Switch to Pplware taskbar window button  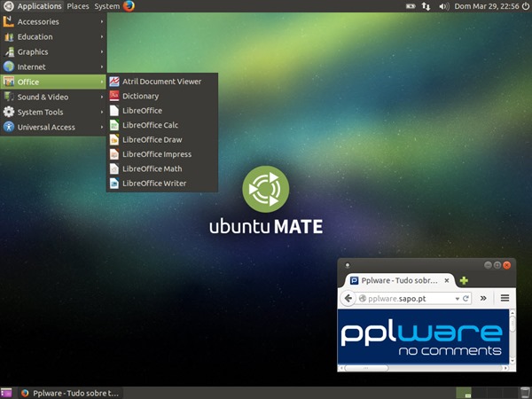[71, 393]
